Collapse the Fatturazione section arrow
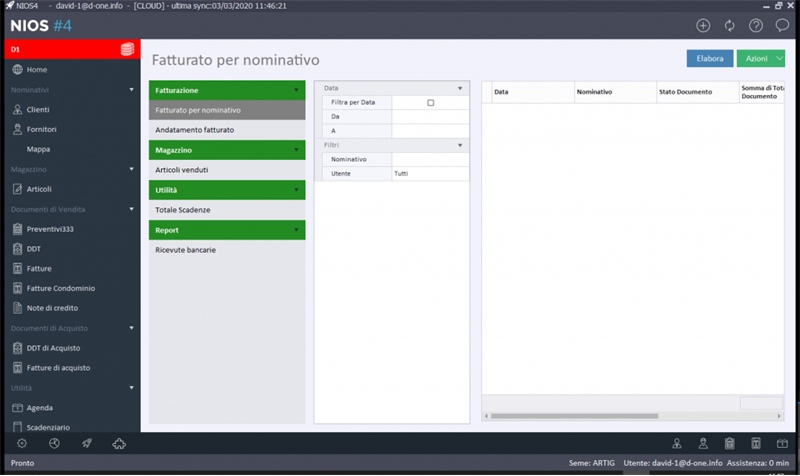800x476 pixels. (296, 90)
